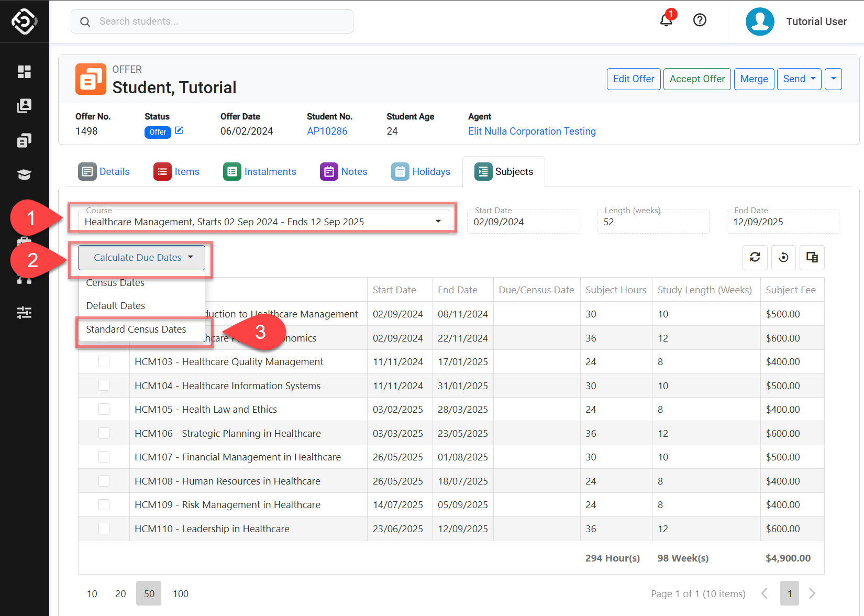Sort by Subject Hours column header
Image resolution: width=864 pixels, height=616 pixels.
click(x=616, y=290)
